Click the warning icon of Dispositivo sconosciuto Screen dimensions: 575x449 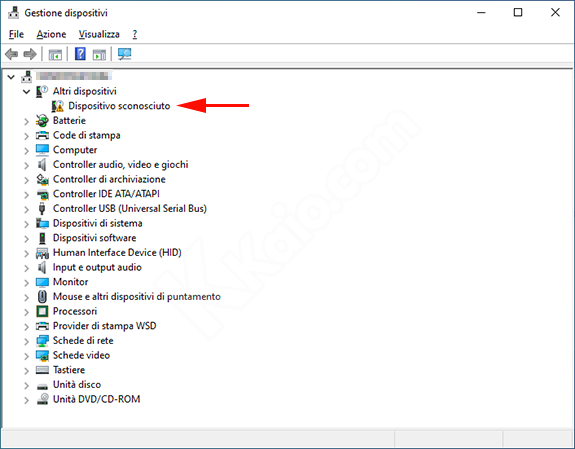pos(58,106)
